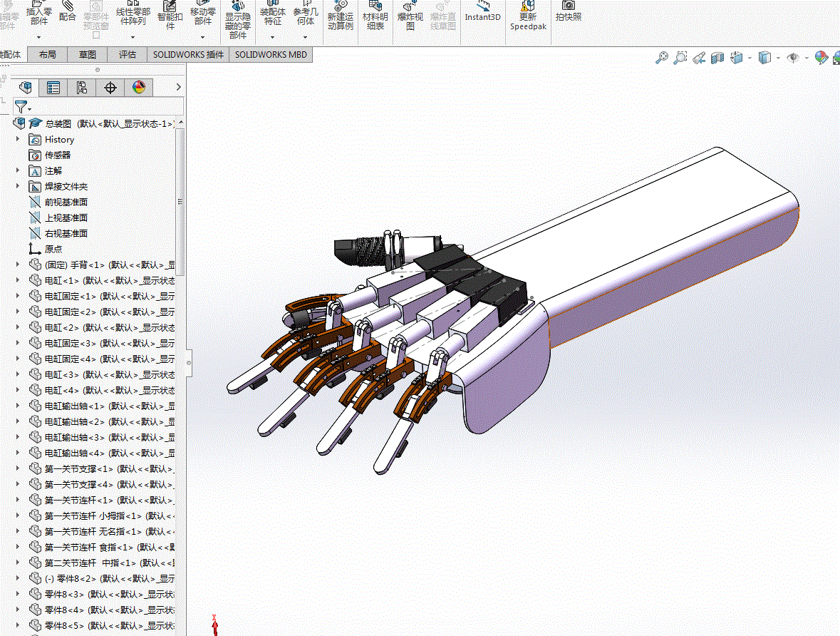
Task: Switch to the 评估 tab
Action: tap(127, 55)
